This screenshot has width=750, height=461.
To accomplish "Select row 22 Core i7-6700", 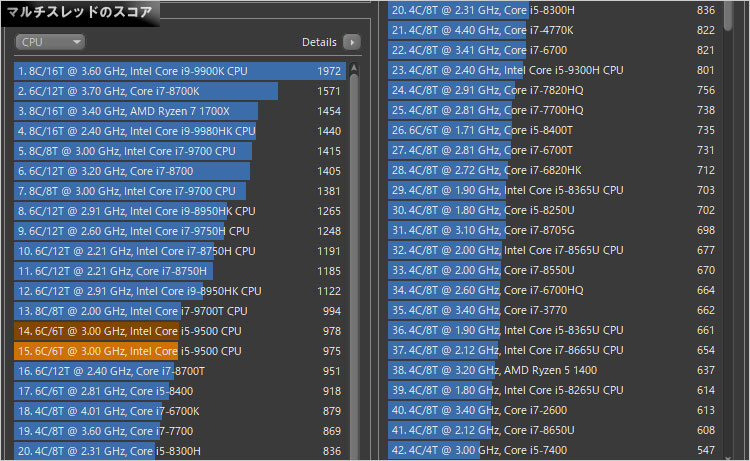I will tap(554, 51).
